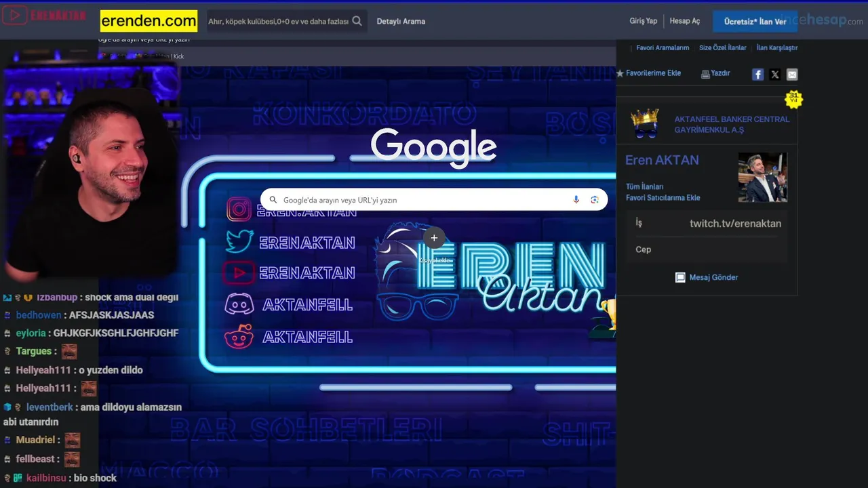Click chat username bedhowen
The image size is (868, 488).
pos(39,315)
